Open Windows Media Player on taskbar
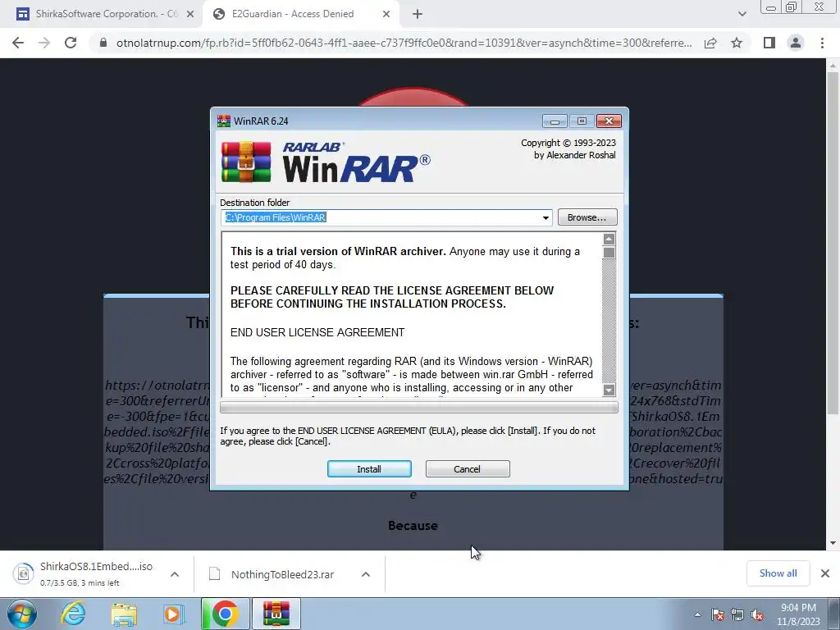 (x=173, y=614)
